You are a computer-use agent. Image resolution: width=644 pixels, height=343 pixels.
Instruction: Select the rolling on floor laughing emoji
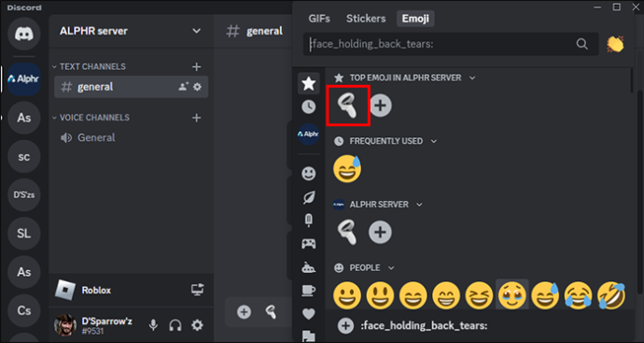click(x=611, y=295)
